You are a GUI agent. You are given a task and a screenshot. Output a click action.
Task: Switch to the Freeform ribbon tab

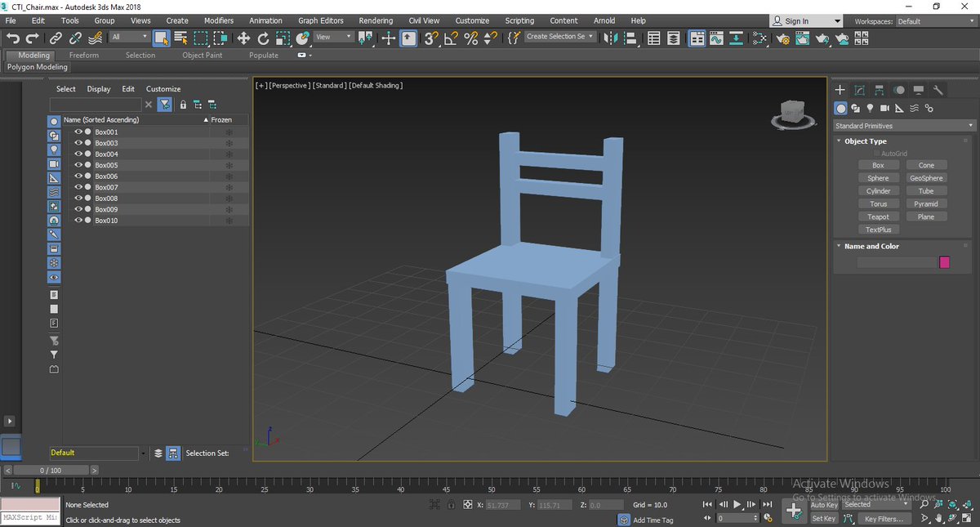point(84,56)
